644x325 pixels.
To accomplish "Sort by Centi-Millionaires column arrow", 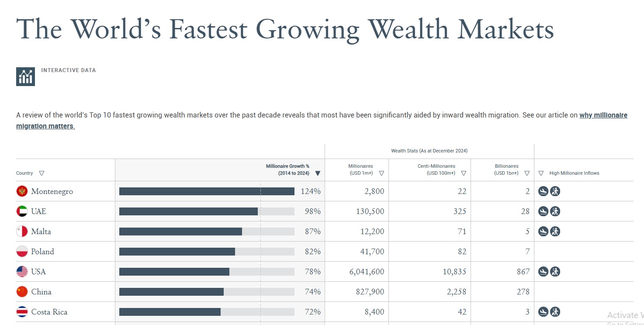I will click(x=464, y=173).
